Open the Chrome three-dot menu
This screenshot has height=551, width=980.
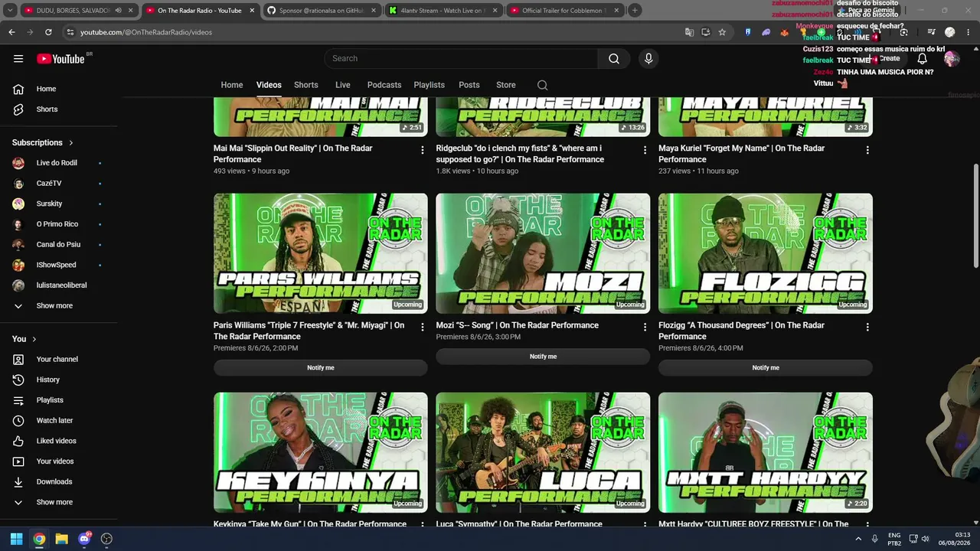click(969, 32)
